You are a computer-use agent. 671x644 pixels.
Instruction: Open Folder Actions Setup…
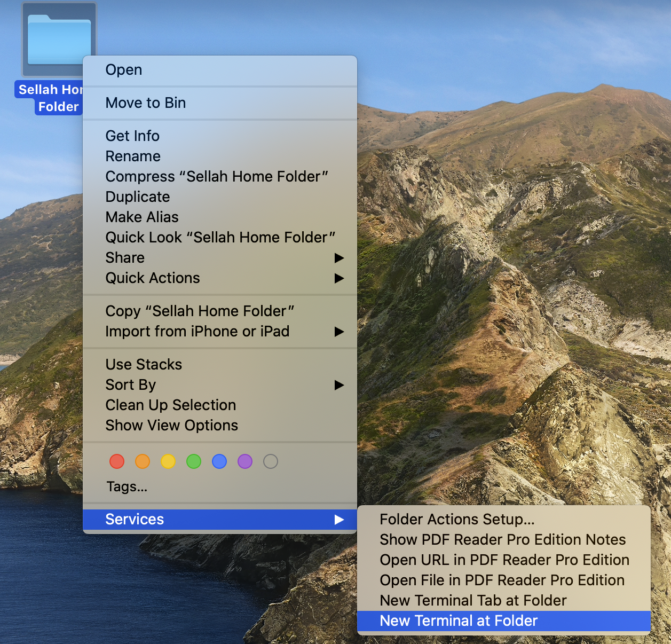click(x=457, y=520)
